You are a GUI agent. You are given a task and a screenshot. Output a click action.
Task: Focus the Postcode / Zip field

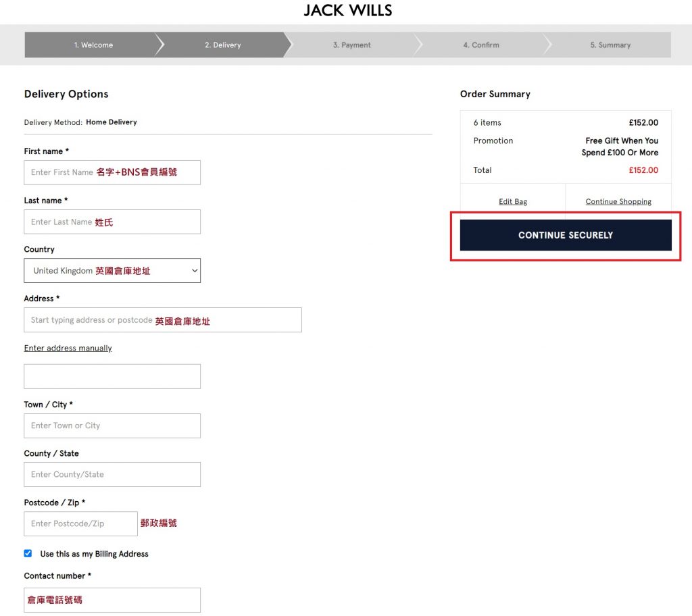click(x=80, y=523)
